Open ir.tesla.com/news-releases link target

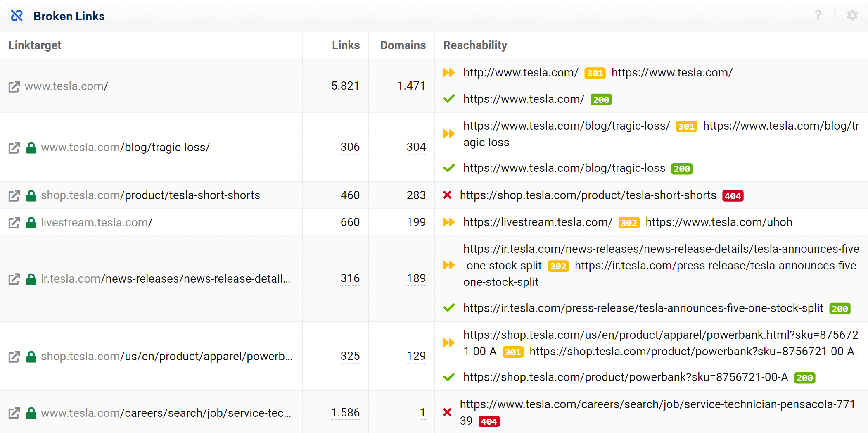pyautogui.click(x=166, y=279)
